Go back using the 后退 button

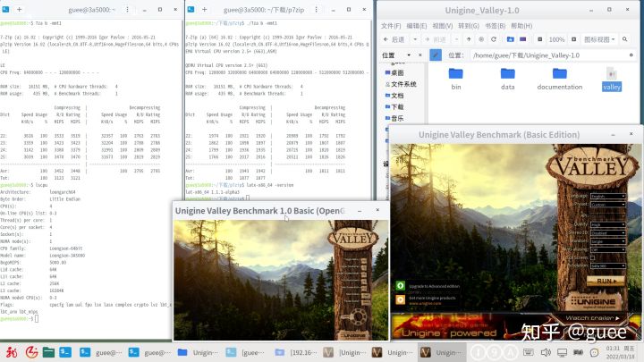point(394,39)
